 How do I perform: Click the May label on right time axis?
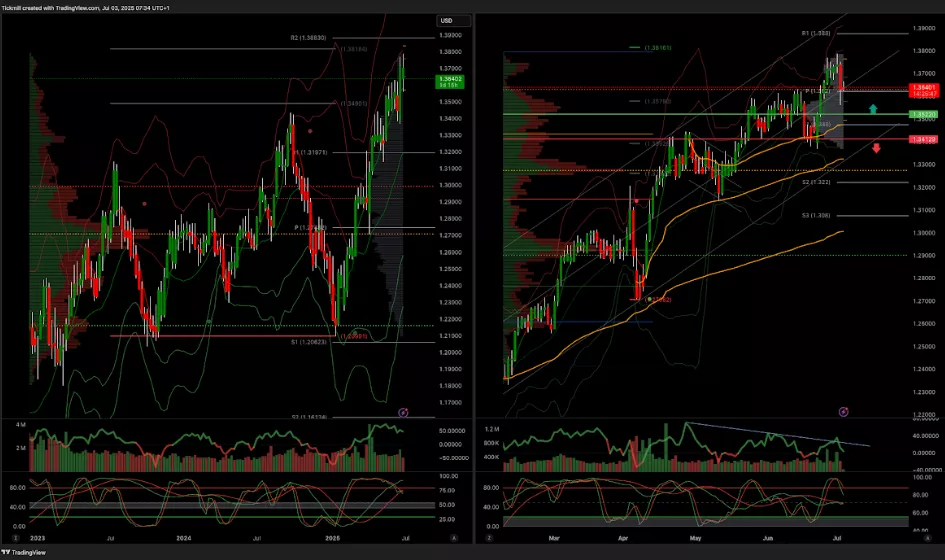[x=696, y=537]
